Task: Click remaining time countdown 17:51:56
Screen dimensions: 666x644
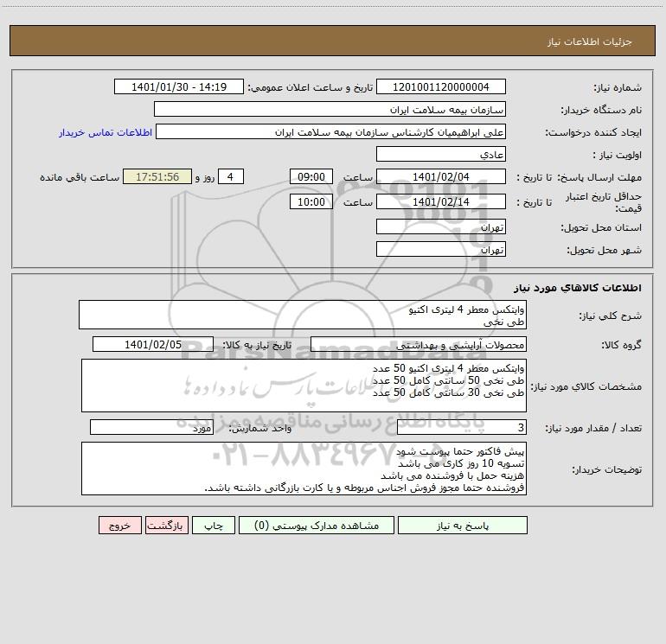Action: pos(157,176)
